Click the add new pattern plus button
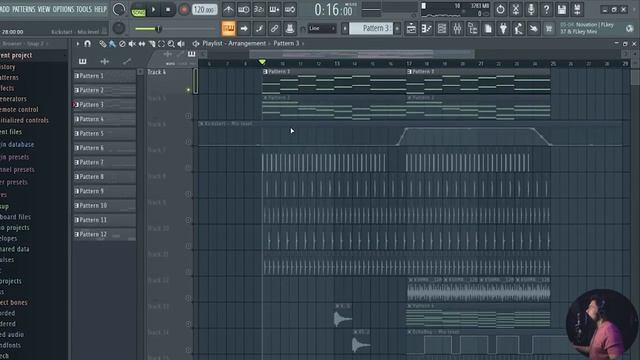 [x=397, y=29]
